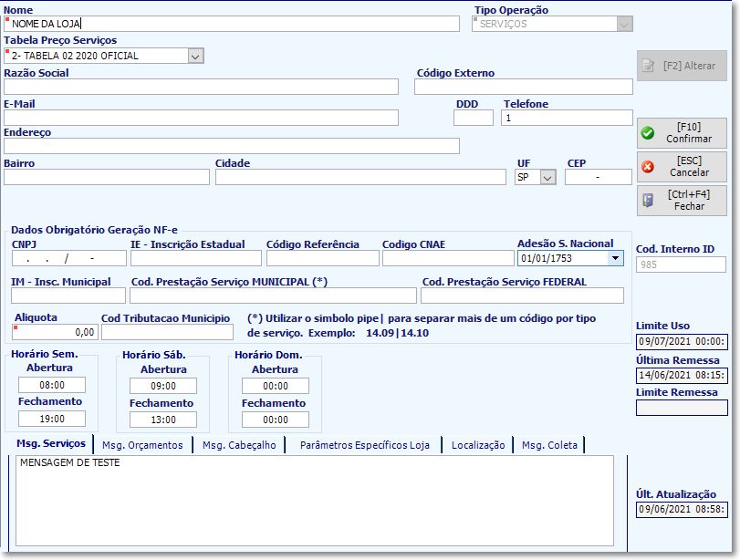Viewport: 740px width, 560px height.
Task: Open the Parâmetros Específicos Loja tab
Action: (364, 445)
